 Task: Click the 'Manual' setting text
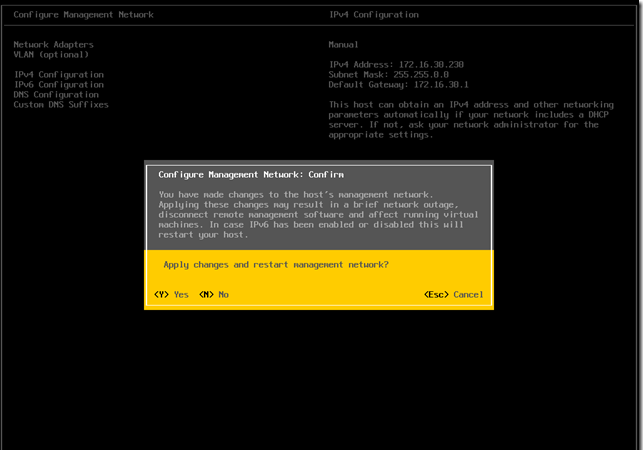pyautogui.click(x=344, y=44)
